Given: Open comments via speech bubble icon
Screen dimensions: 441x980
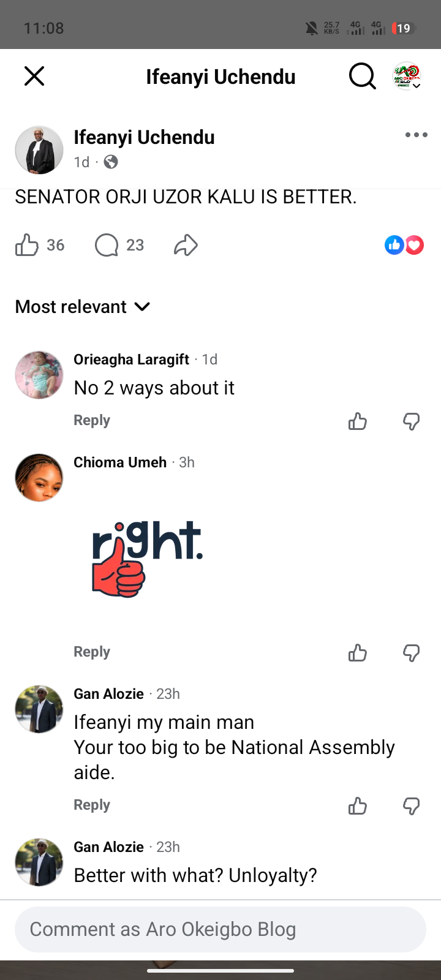Looking at the screenshot, I should [107, 245].
